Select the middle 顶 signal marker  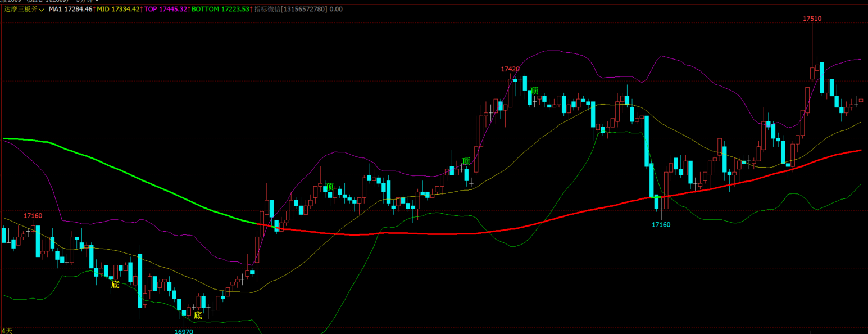(466, 161)
